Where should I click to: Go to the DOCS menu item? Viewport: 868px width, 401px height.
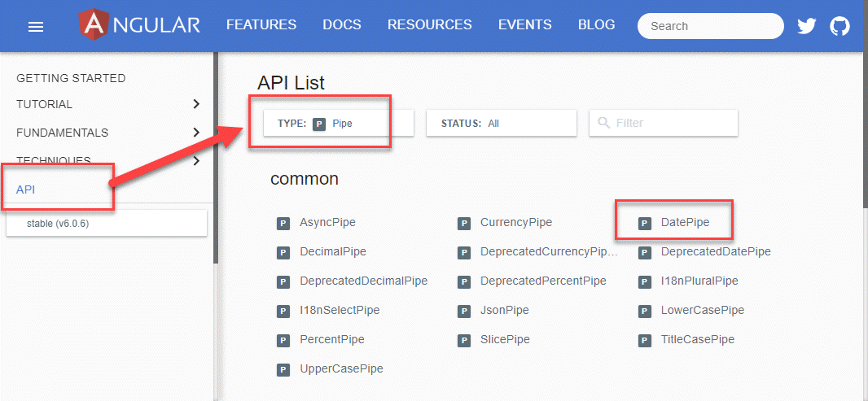(342, 25)
